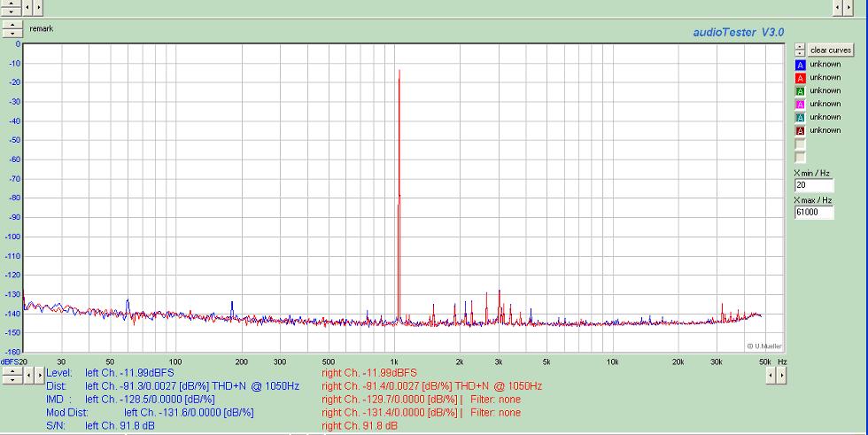Click down arrow below the dBFS axis label

click(12, 380)
